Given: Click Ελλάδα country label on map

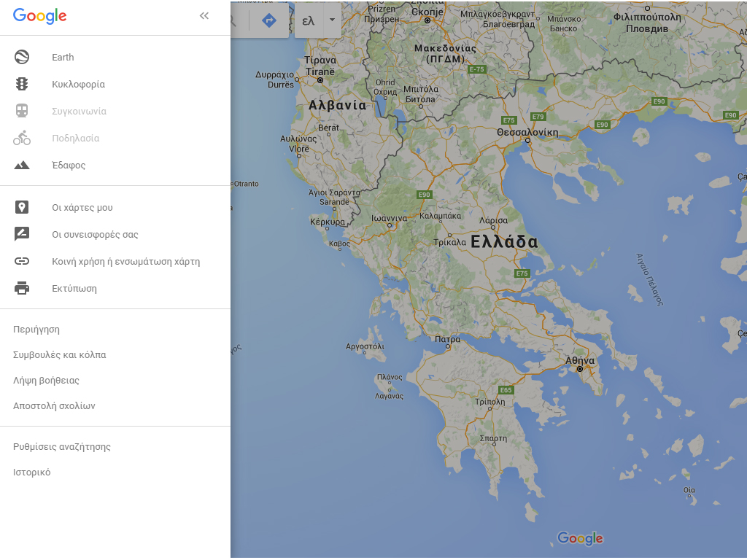Looking at the screenshot, I should (505, 241).
